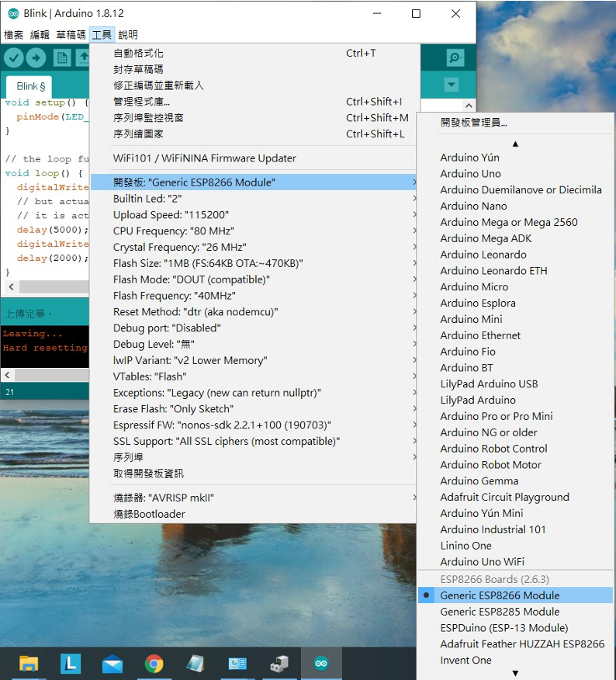Expand the CPU Frequency 80 MHz submenu
This screenshot has height=680, width=616.
tap(254, 231)
